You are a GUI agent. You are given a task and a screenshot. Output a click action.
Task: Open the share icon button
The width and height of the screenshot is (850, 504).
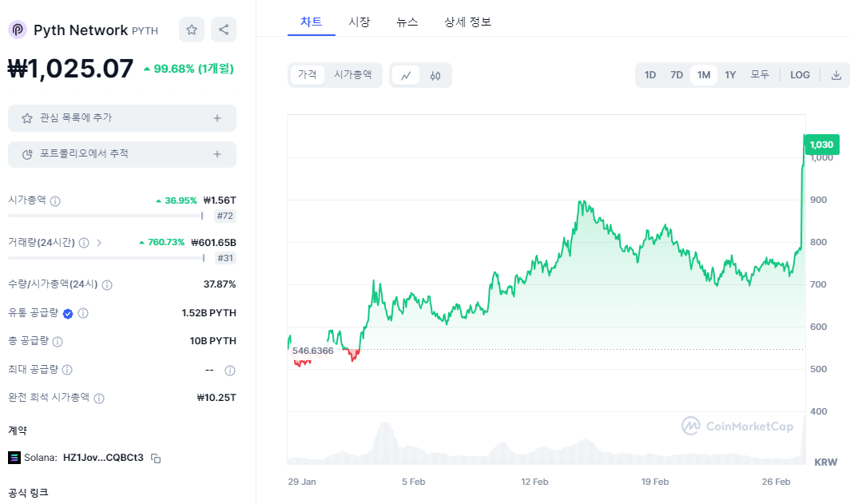click(224, 30)
